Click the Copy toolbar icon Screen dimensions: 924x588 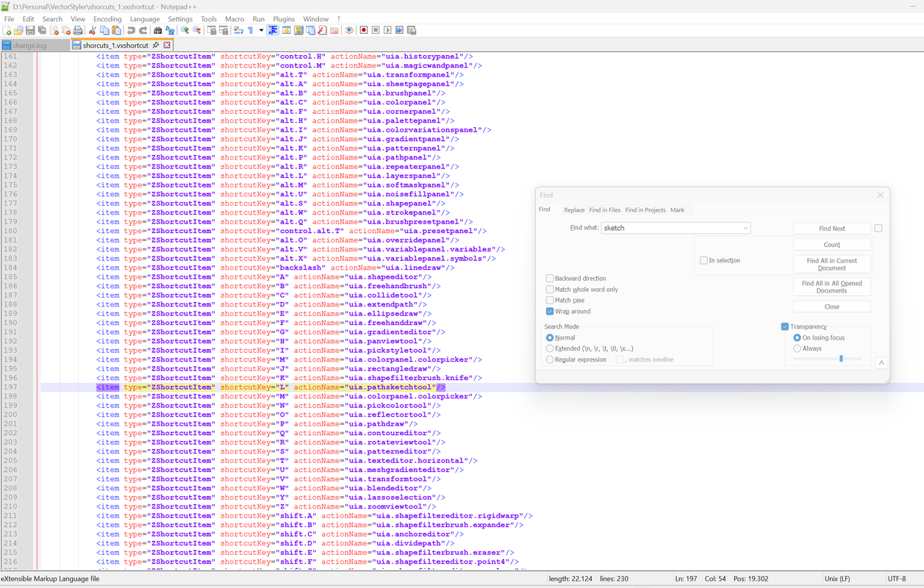click(x=104, y=30)
